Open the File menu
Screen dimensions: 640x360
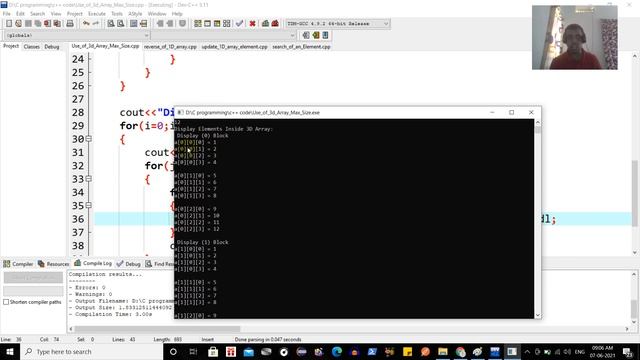pyautogui.click(x=7, y=13)
